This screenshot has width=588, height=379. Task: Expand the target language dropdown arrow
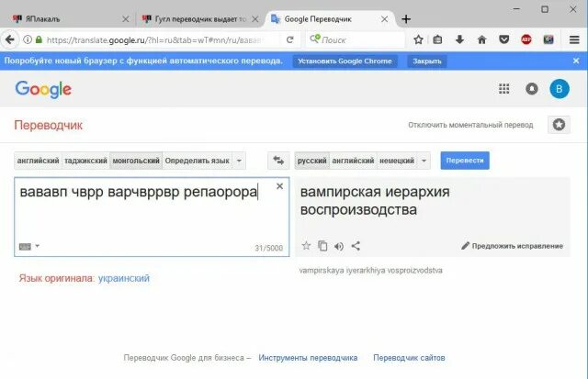pos(424,161)
